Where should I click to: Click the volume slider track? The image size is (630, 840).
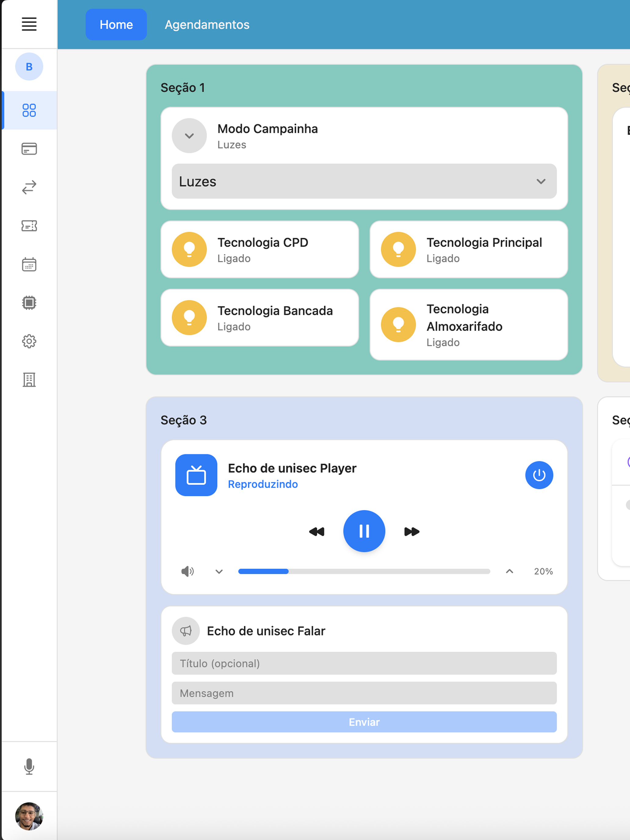(x=364, y=571)
